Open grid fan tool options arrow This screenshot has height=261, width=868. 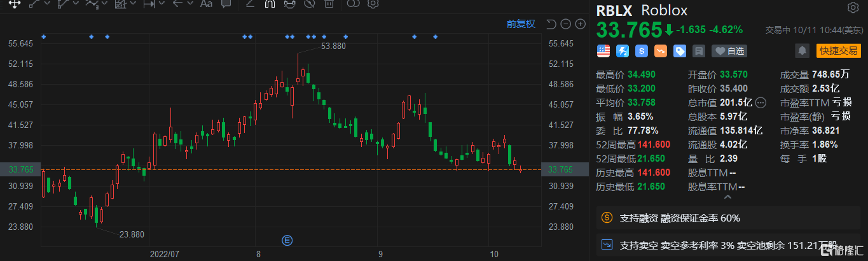(132, 4)
